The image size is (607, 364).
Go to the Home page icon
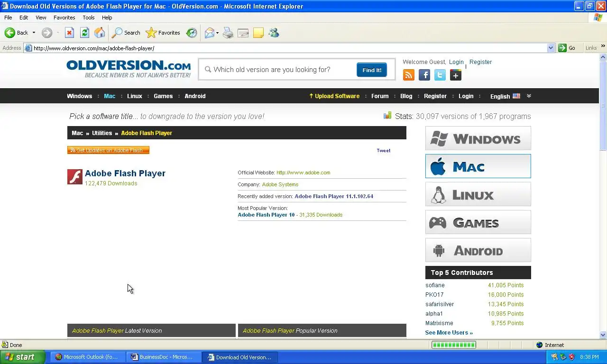point(100,33)
